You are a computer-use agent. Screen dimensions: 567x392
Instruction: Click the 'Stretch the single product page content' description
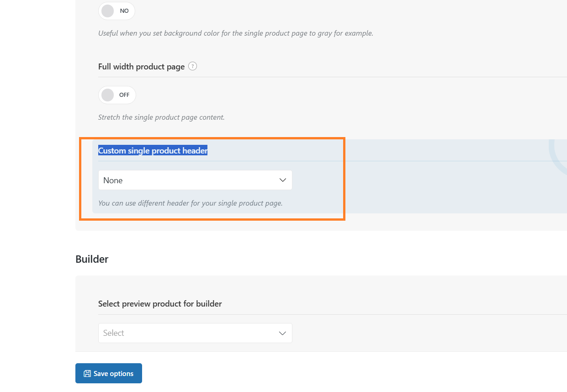coord(161,117)
